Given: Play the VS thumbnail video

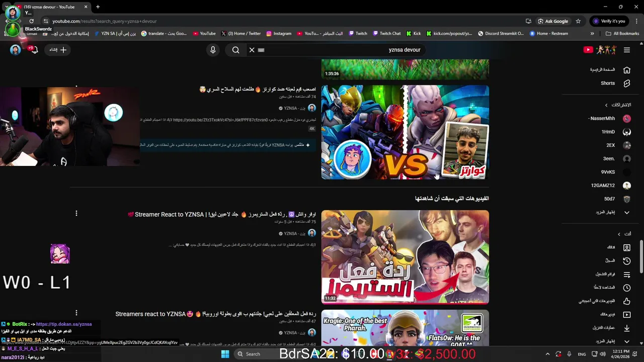Looking at the screenshot, I should coord(405,132).
